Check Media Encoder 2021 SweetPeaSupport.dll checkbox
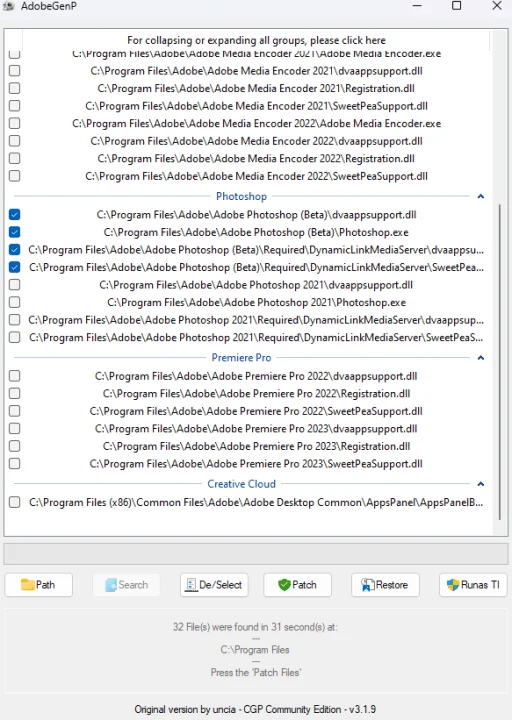This screenshot has width=512, height=720. coord(15,106)
